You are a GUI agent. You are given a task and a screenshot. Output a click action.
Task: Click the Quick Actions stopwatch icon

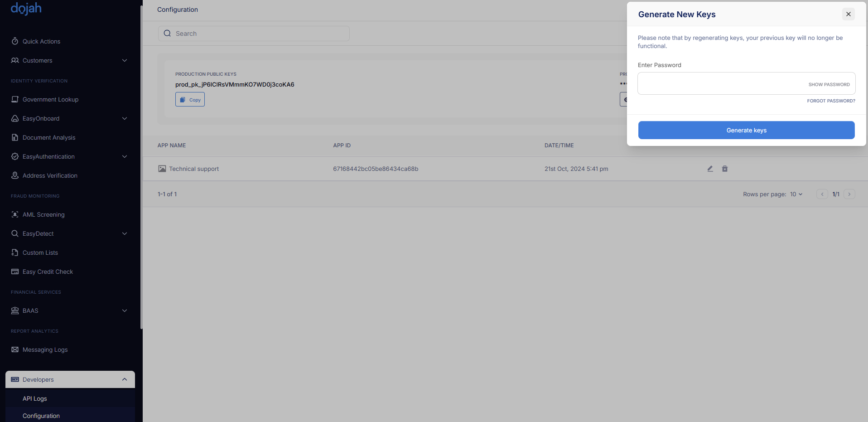pos(15,41)
